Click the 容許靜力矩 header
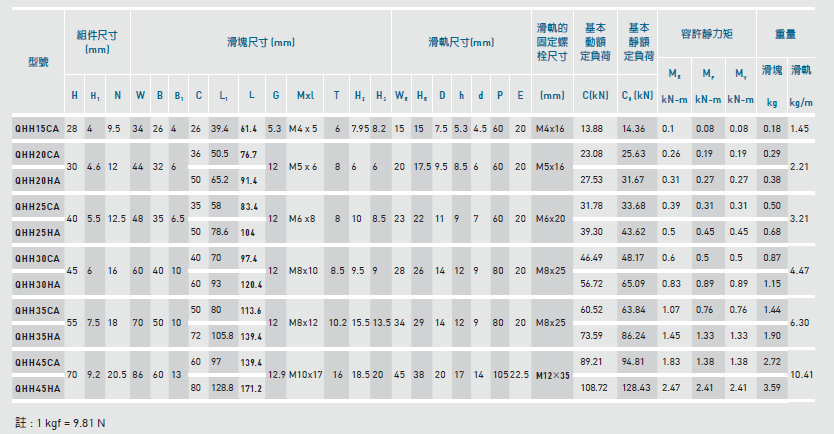Image resolution: width=834 pixels, height=434 pixels. [x=707, y=34]
